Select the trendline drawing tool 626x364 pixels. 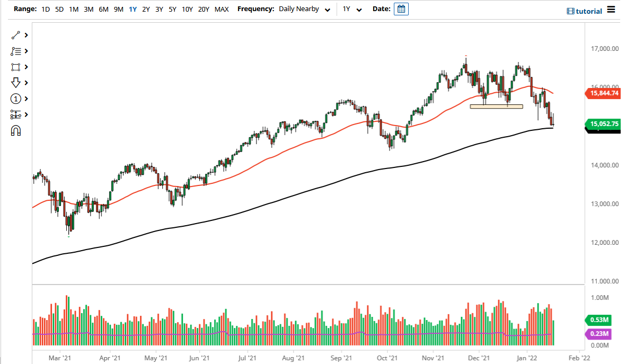pos(16,35)
